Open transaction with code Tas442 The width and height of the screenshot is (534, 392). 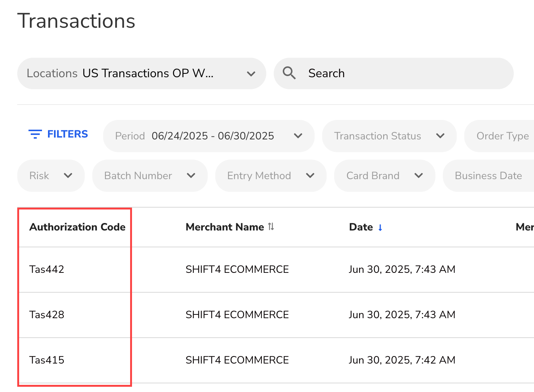(x=47, y=269)
